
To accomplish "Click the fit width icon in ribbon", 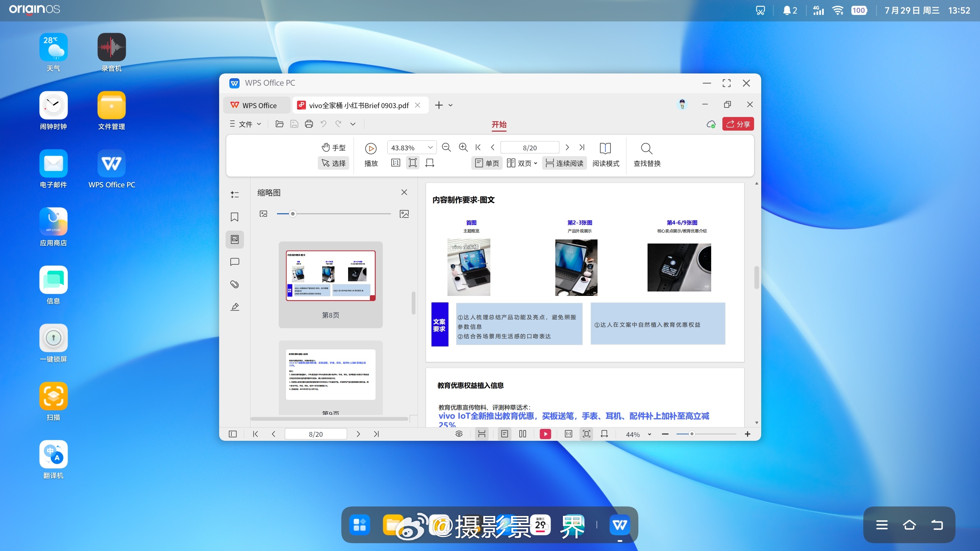I will click(x=430, y=163).
